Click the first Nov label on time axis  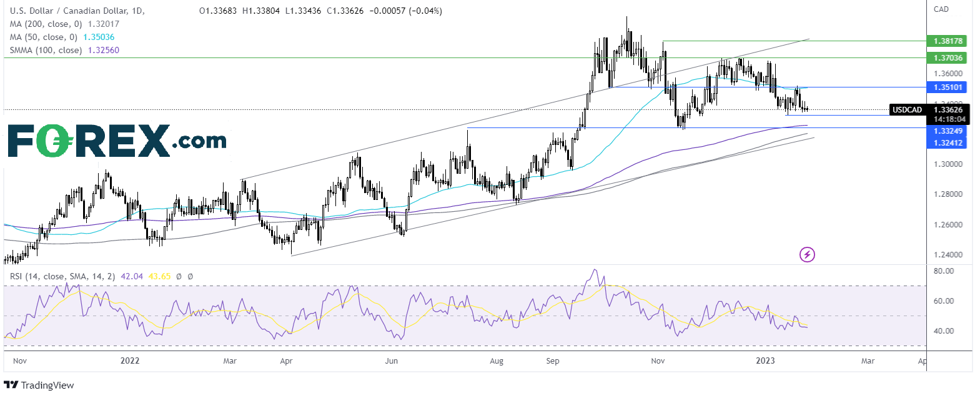(x=20, y=361)
